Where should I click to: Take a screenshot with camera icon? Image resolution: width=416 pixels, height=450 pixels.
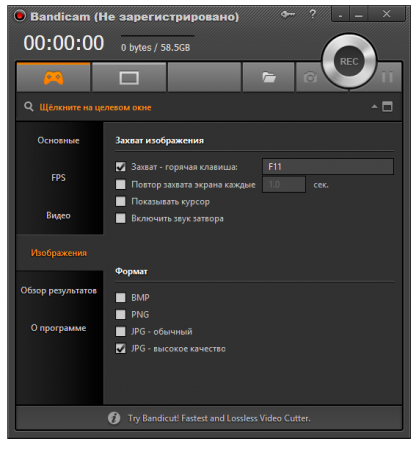pyautogui.click(x=310, y=77)
